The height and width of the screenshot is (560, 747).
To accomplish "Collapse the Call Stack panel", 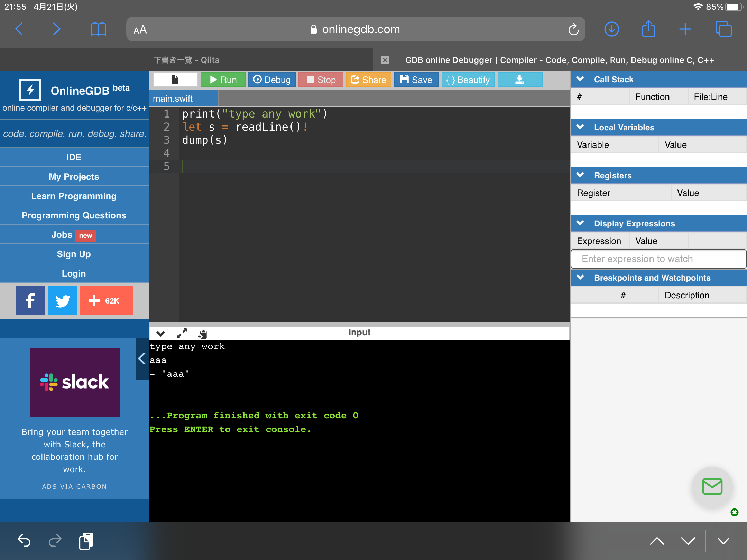I will coord(580,79).
